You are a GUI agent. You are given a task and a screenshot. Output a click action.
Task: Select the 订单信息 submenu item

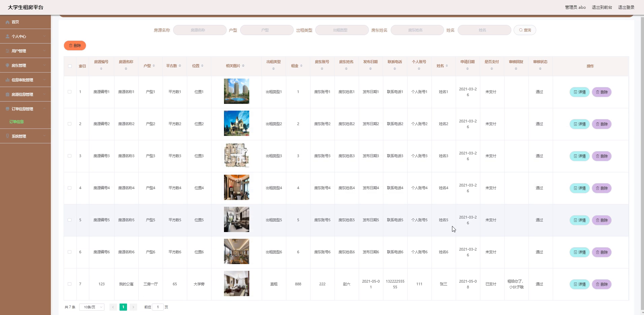(x=17, y=122)
